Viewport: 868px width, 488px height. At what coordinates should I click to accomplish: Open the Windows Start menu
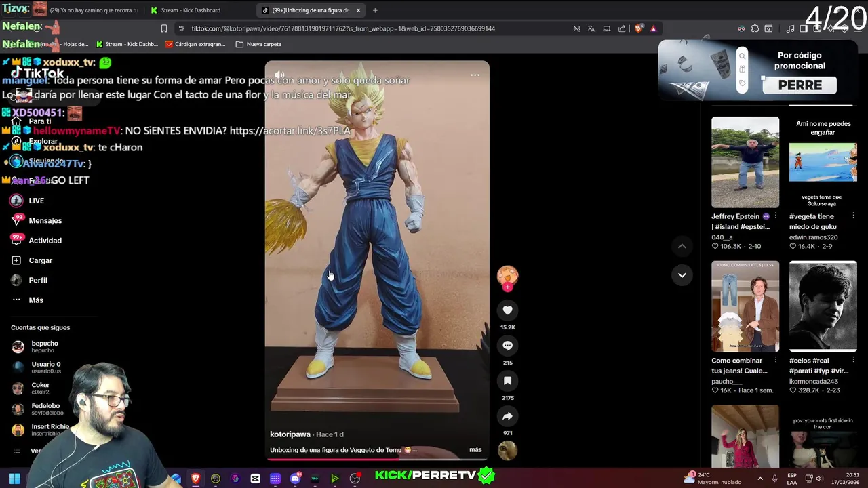[14, 479]
